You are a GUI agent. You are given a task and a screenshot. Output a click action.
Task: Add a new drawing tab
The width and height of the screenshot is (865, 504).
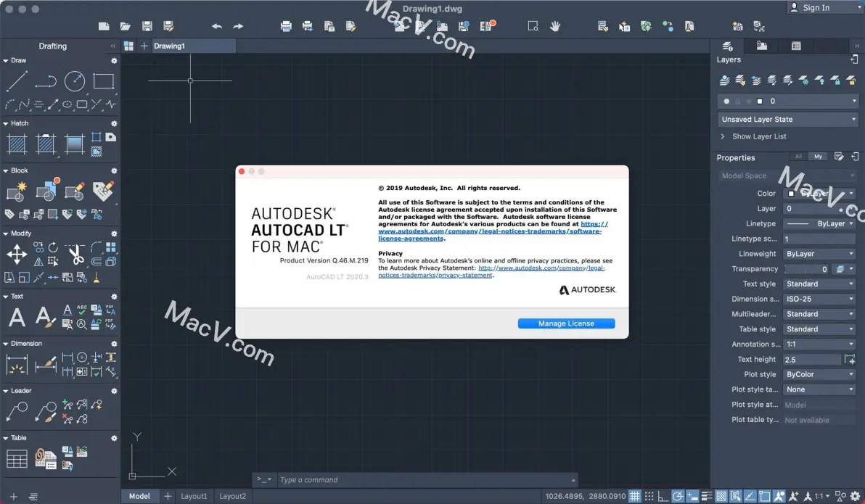[144, 46]
